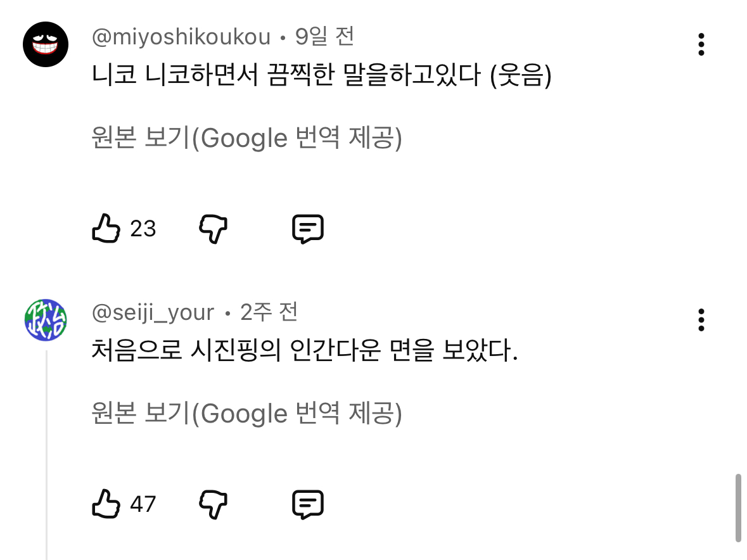The height and width of the screenshot is (560, 747).
Task: Reply to the @seiji_your comment
Action: (x=308, y=505)
